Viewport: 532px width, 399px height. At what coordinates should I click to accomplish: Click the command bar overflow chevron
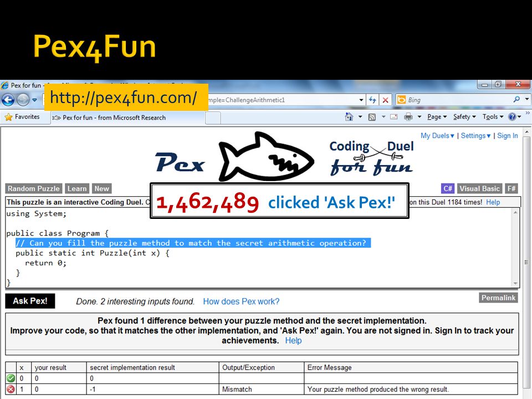point(528,113)
